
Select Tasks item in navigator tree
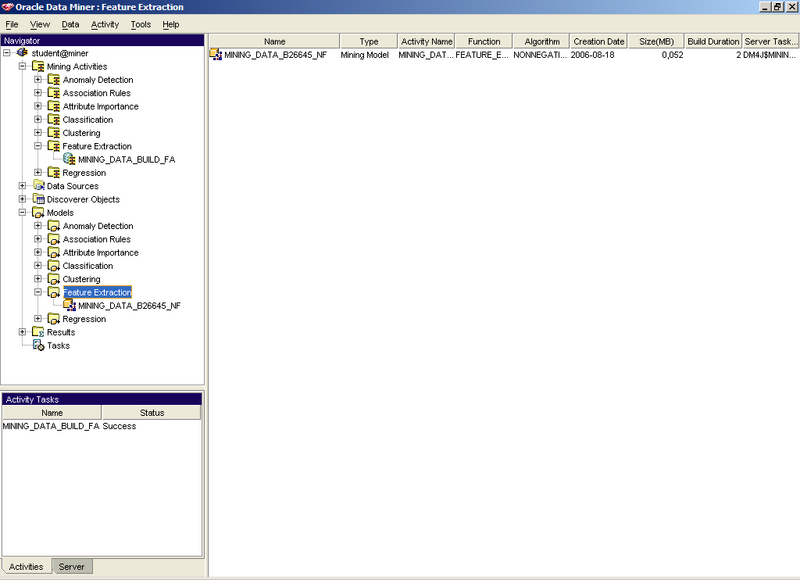58,345
